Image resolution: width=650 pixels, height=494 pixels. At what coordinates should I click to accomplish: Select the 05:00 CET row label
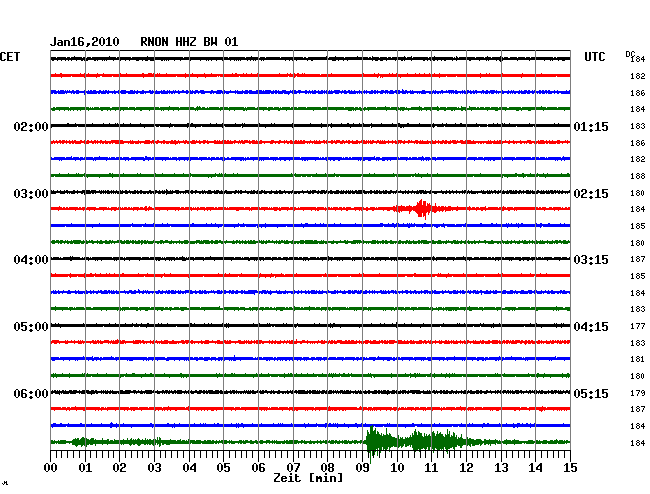[x=31, y=327]
